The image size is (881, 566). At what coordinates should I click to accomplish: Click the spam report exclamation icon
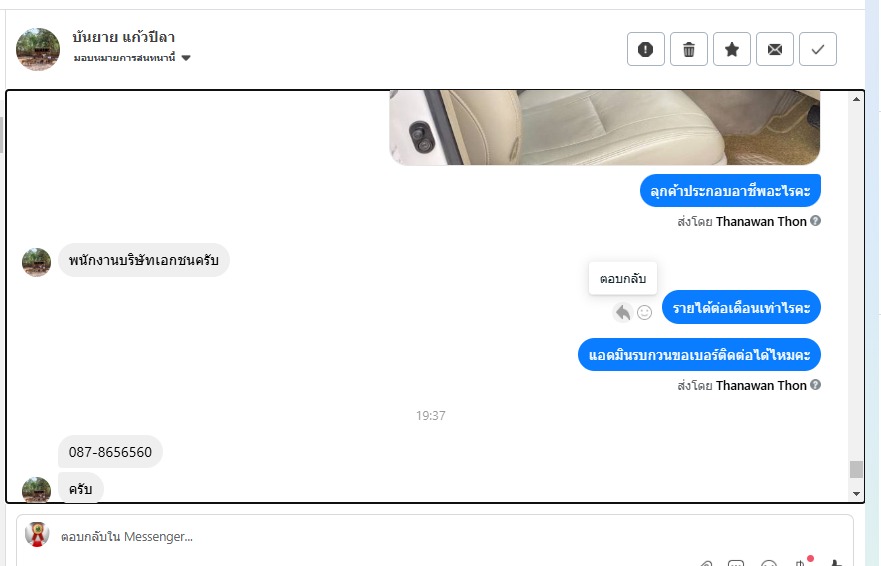(x=646, y=49)
